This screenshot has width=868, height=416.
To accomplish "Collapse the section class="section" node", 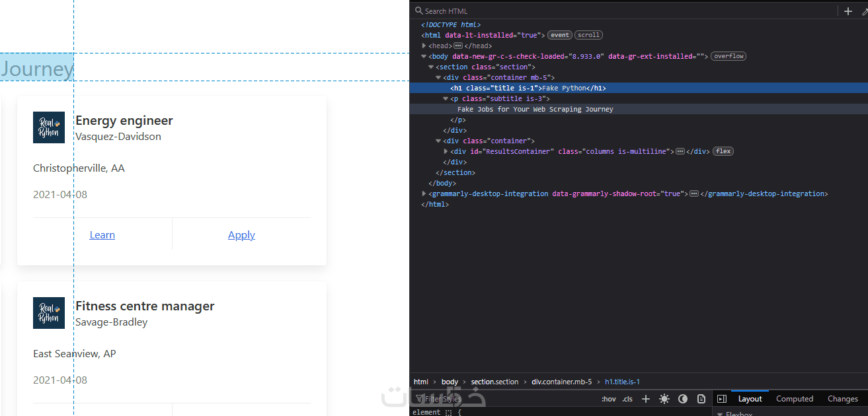I will [431, 67].
